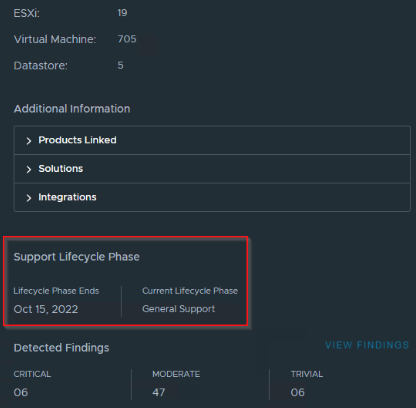This screenshot has height=408, width=416.
Task: Expand the Integrations chevron arrow
Action: (29, 198)
